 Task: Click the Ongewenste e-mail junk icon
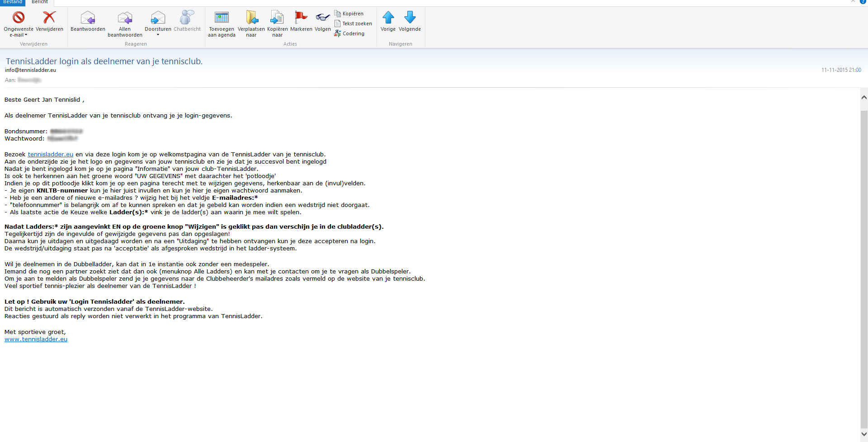coord(19,18)
